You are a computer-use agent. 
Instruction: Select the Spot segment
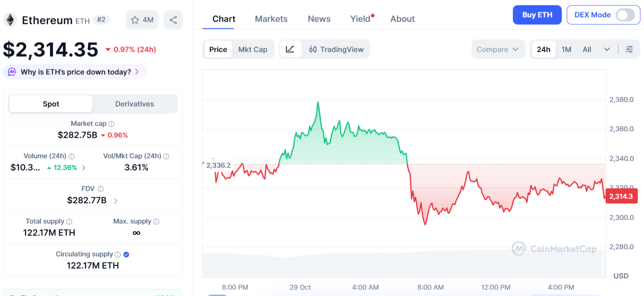pos(51,104)
